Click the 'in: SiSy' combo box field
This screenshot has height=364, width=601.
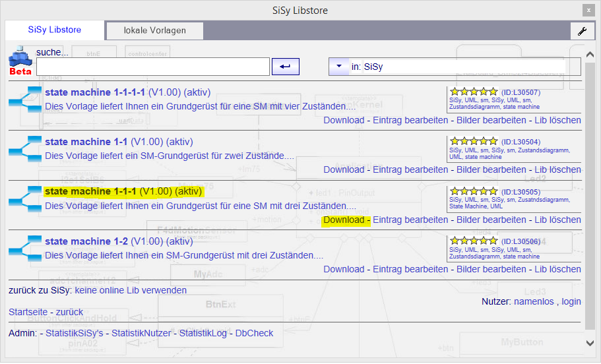pyautogui.click(x=462, y=67)
